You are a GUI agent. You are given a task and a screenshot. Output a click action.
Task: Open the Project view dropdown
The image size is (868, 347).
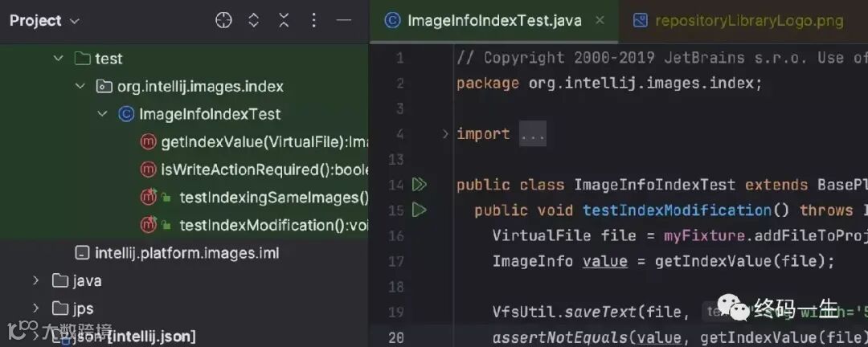pyautogui.click(x=44, y=21)
